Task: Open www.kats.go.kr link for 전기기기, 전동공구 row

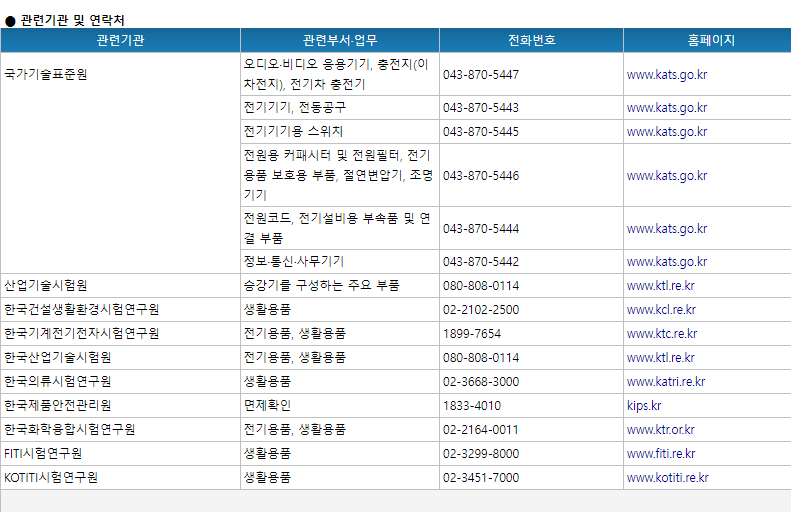Action: coord(666,108)
